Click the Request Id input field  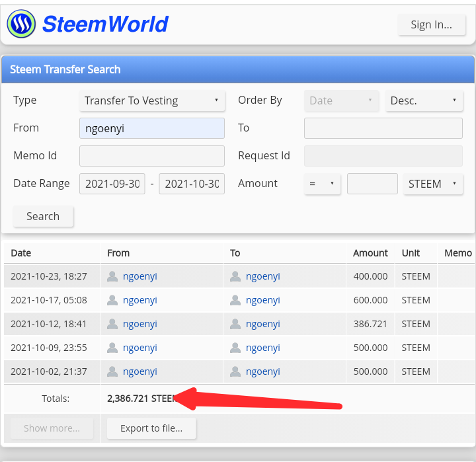pyautogui.click(x=383, y=156)
